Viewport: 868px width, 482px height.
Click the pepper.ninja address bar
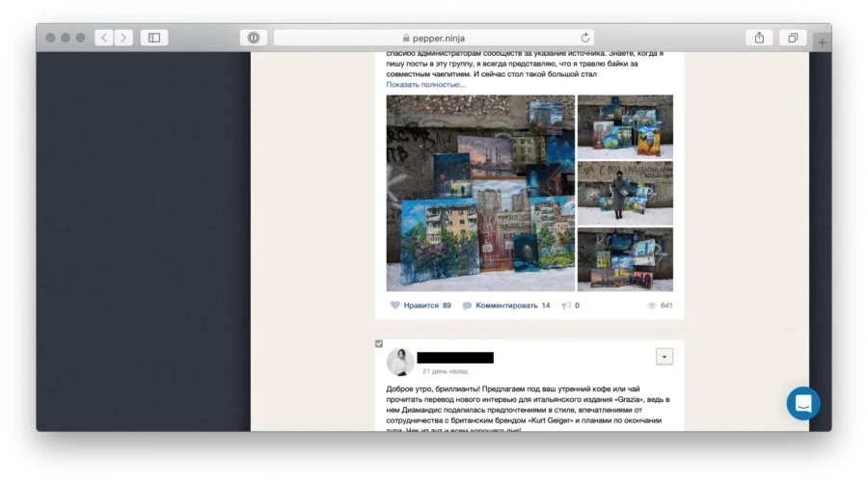tap(434, 38)
